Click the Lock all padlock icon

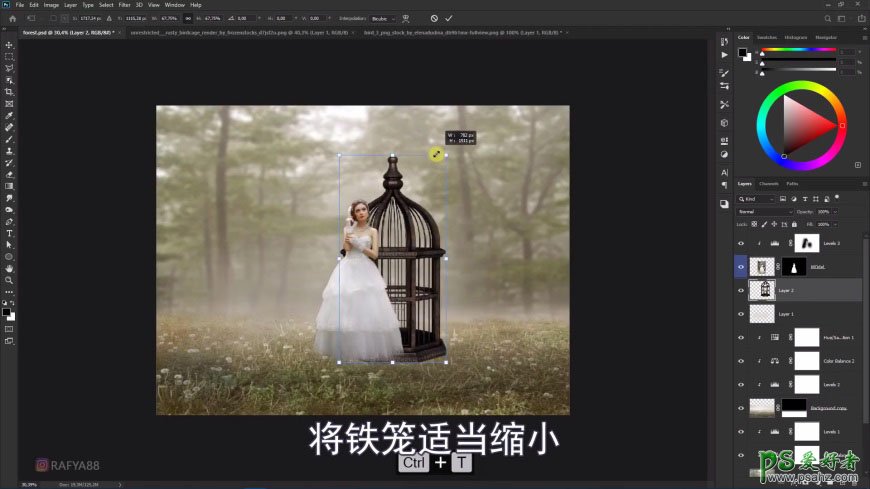(x=794, y=224)
